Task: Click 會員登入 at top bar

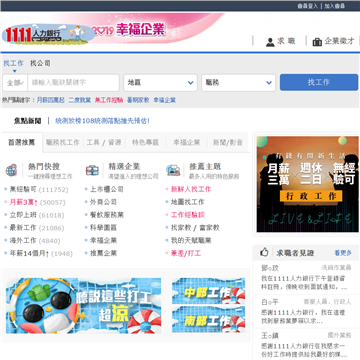Action: pyautogui.click(x=308, y=6)
